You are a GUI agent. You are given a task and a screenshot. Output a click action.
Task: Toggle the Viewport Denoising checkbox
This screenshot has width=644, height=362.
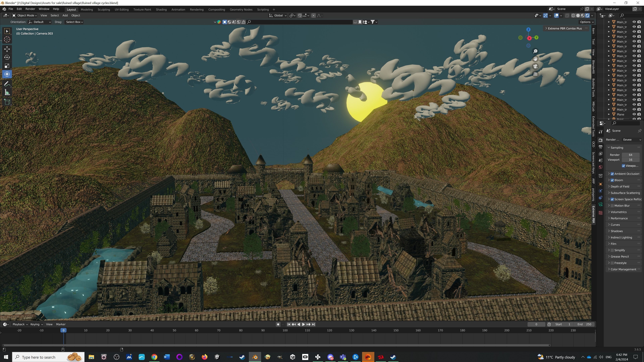click(x=624, y=166)
